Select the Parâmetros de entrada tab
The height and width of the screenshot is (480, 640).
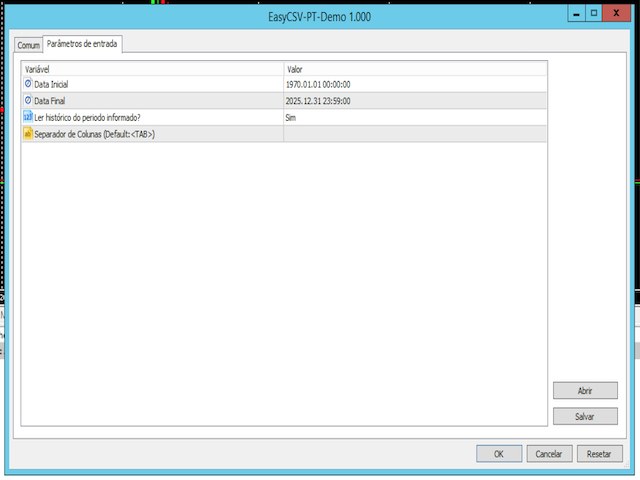[x=82, y=44]
